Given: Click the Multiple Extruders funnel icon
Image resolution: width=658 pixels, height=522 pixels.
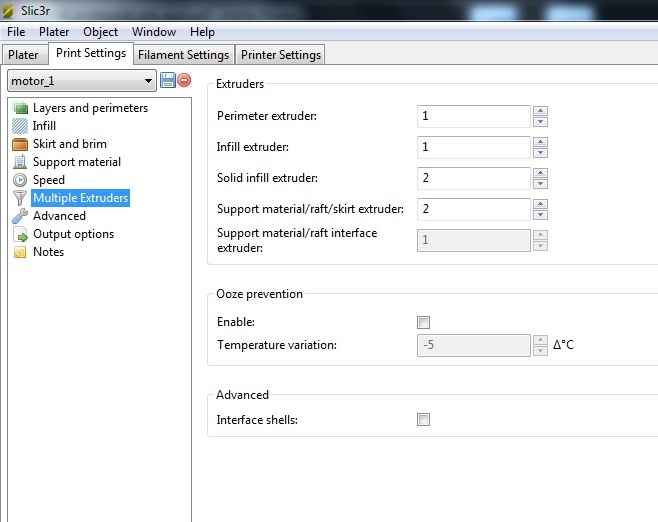Looking at the screenshot, I should [x=20, y=198].
